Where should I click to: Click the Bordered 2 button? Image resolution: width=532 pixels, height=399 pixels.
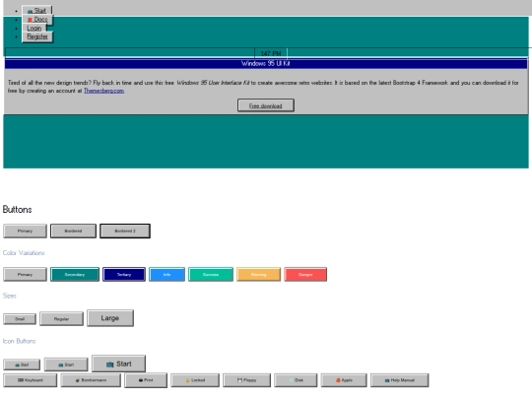(x=125, y=232)
